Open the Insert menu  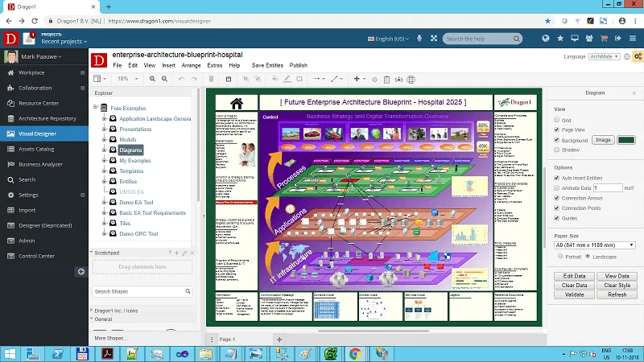[168, 65]
